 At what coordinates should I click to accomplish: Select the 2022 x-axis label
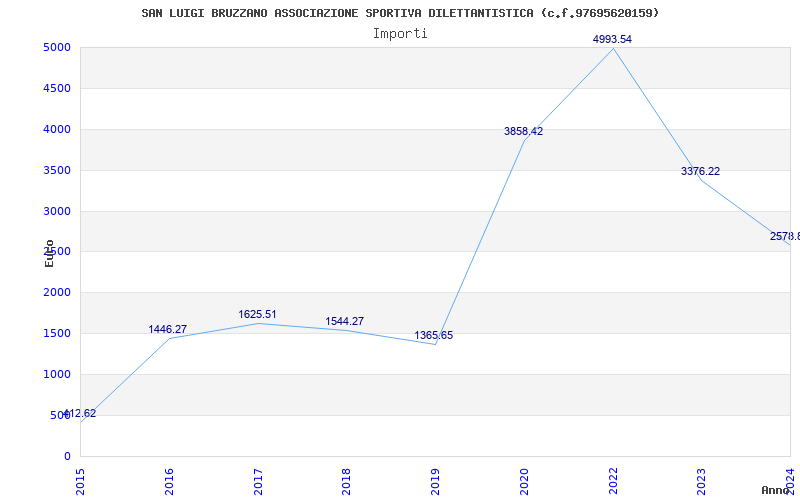pyautogui.click(x=613, y=482)
